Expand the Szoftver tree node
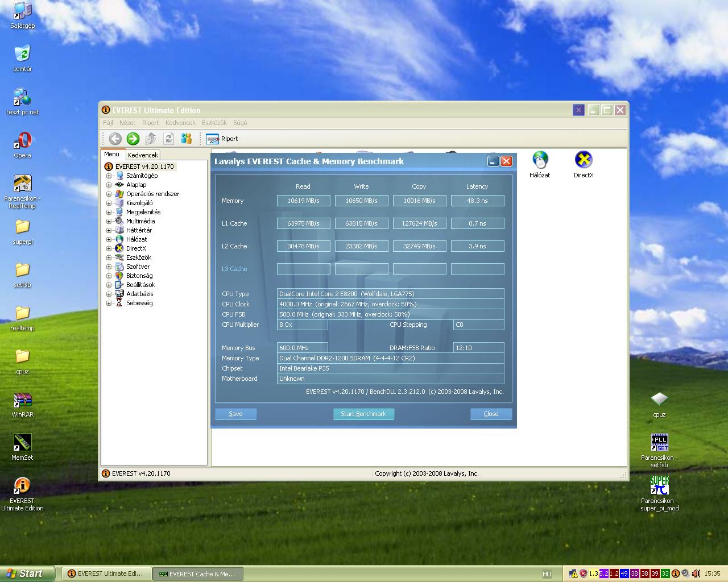 click(109, 267)
